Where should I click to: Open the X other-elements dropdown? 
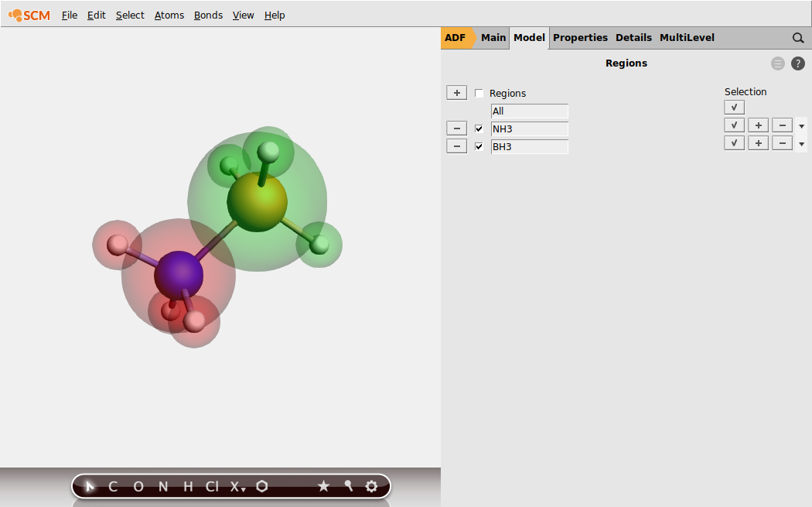pyautogui.click(x=237, y=486)
